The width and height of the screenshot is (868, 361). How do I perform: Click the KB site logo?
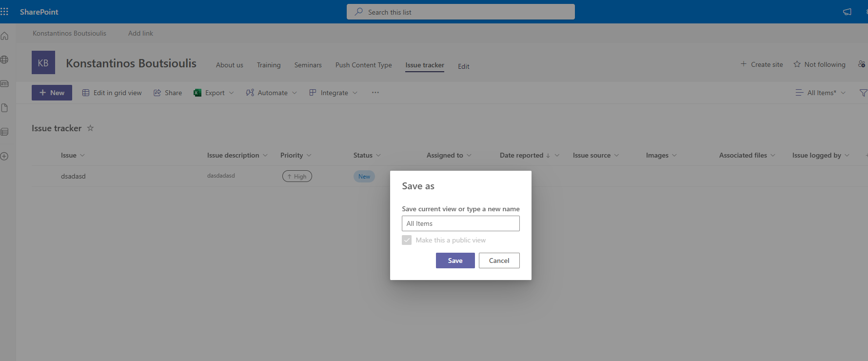pyautogui.click(x=43, y=62)
